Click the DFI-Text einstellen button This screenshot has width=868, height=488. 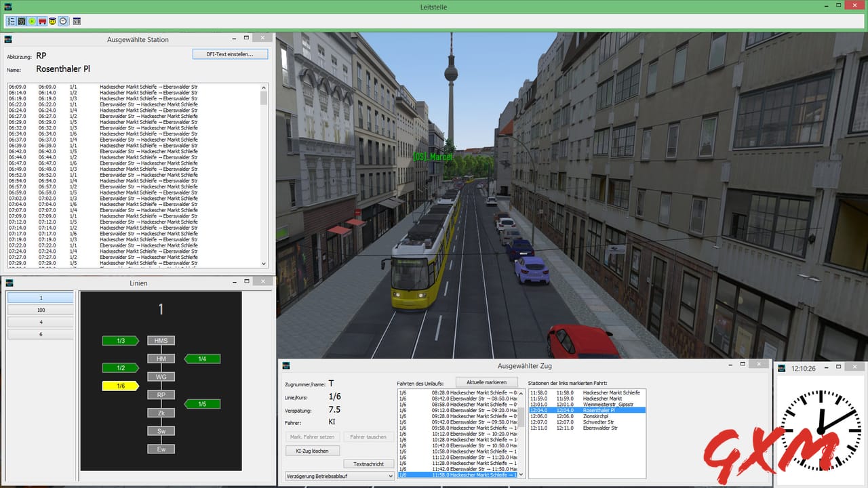coord(230,54)
